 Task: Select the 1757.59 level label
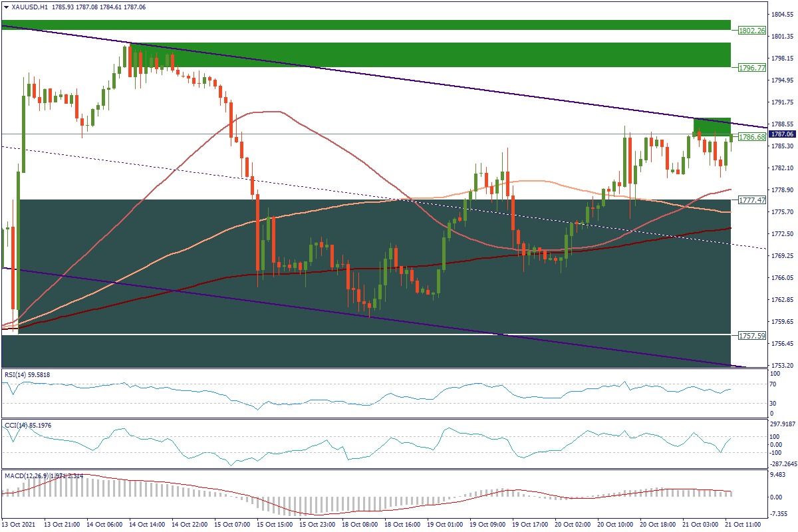[752, 336]
